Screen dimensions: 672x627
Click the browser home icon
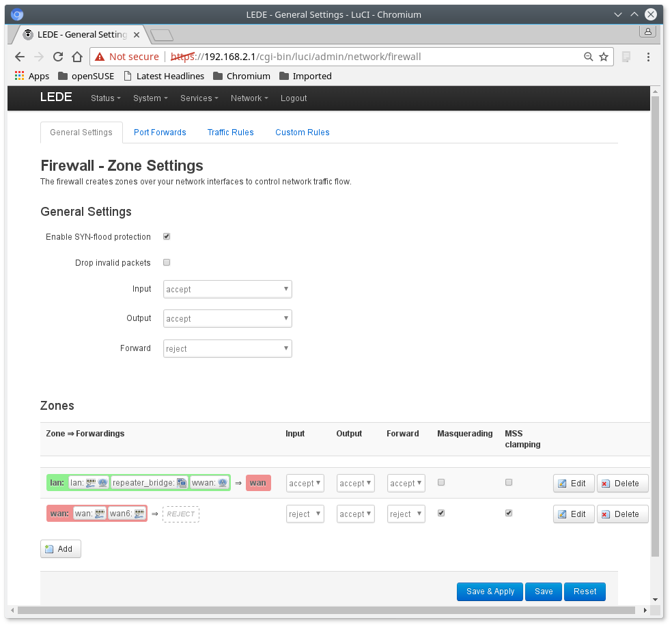77,57
